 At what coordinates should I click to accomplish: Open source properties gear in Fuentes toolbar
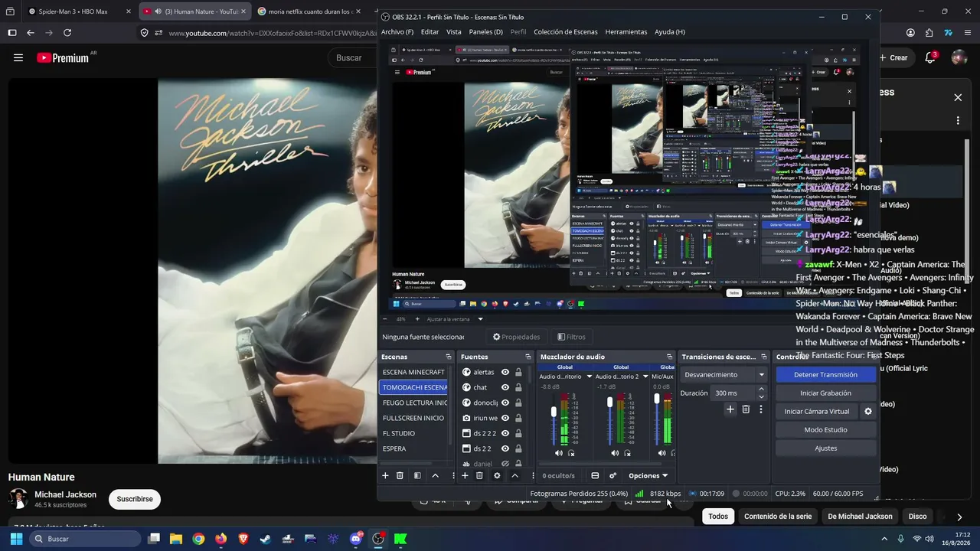click(497, 475)
